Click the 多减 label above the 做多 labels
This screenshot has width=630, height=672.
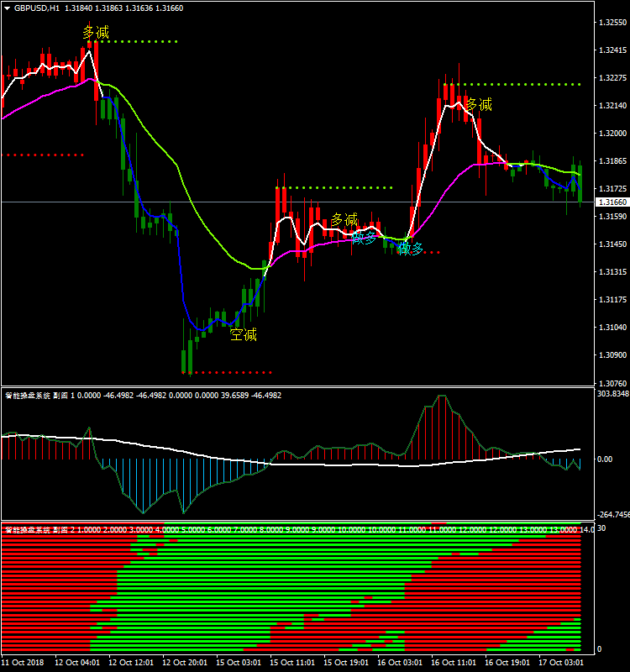pos(344,220)
